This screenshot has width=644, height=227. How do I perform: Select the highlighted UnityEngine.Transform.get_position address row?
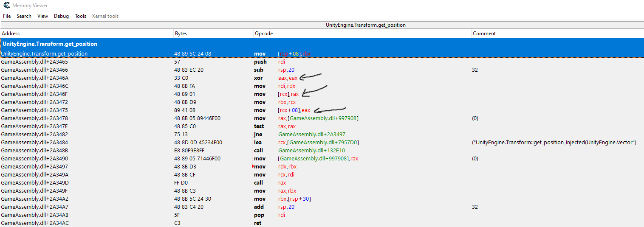click(322, 54)
